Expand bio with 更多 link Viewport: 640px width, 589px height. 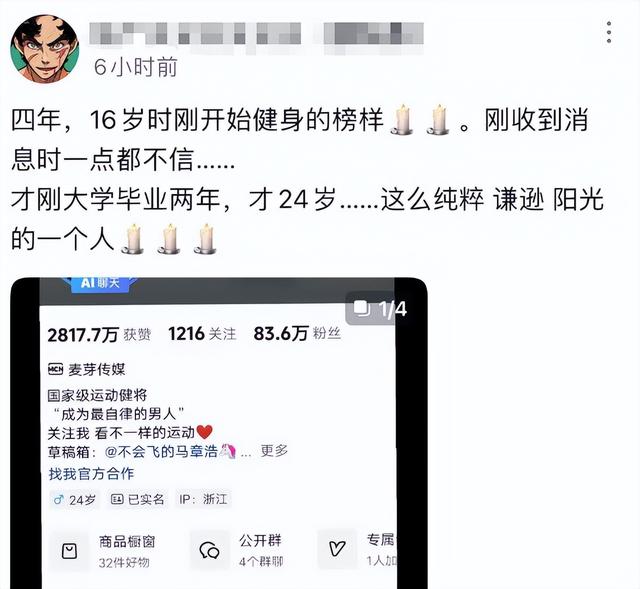pos(274,451)
